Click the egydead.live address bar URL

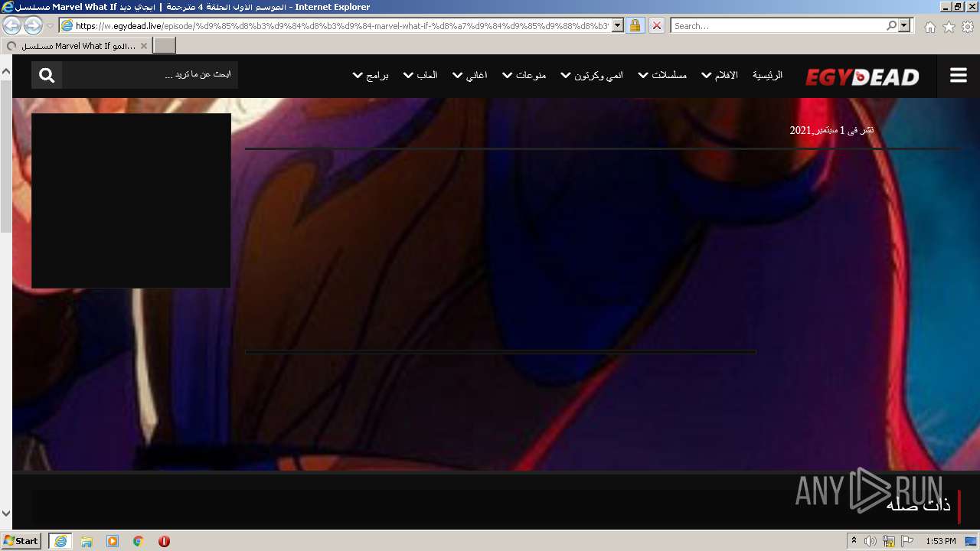click(x=342, y=25)
